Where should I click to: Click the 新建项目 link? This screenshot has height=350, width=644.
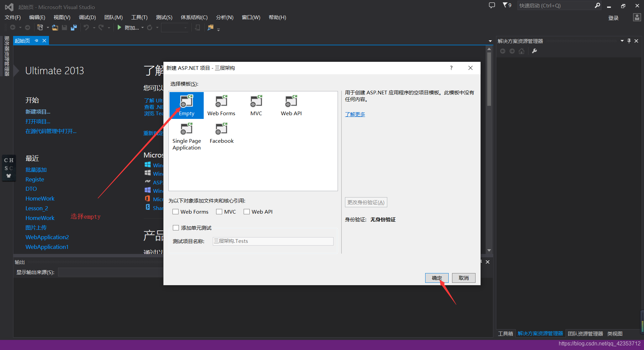coord(38,112)
